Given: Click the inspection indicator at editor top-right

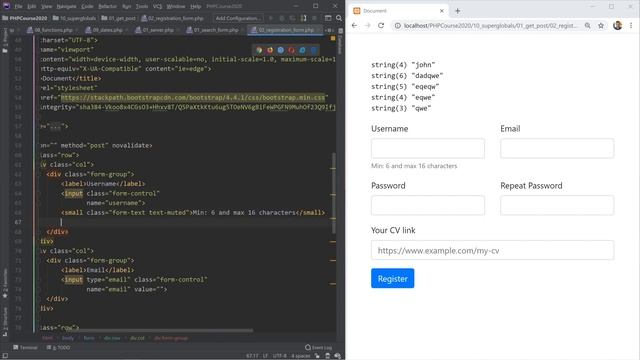Looking at the screenshot, I should [x=333, y=38].
